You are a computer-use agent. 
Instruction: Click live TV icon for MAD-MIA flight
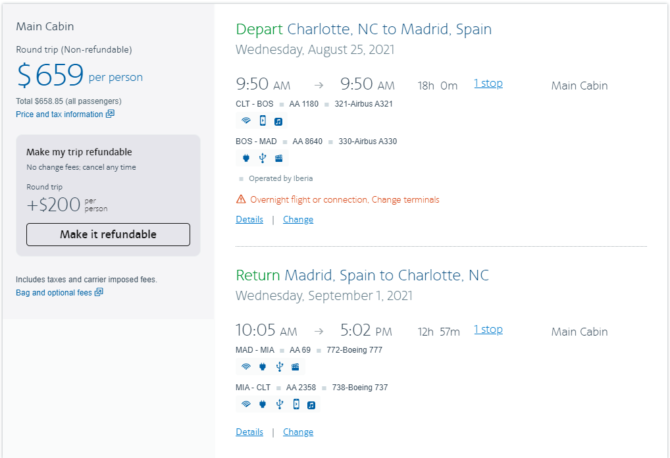pyautogui.click(x=295, y=367)
